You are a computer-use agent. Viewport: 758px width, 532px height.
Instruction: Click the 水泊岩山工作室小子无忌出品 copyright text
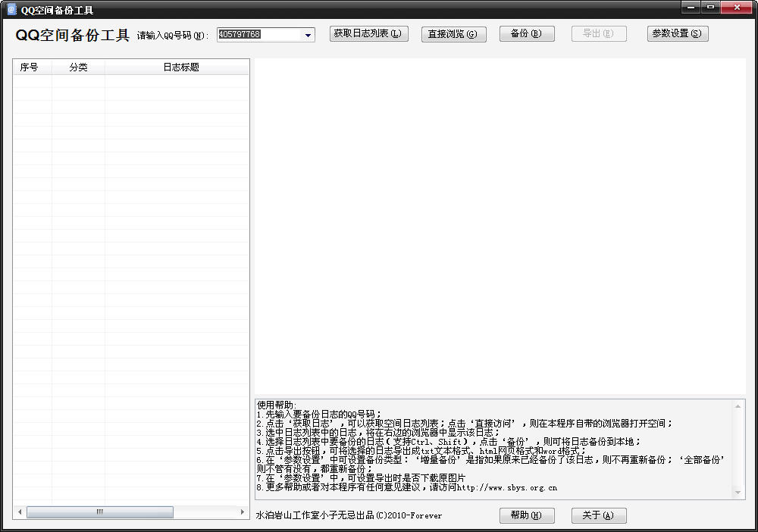click(349, 515)
